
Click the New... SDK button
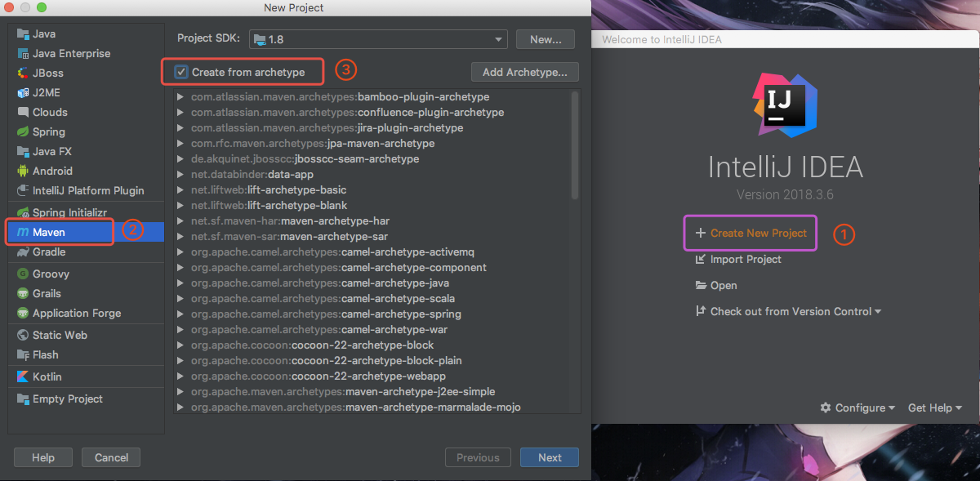point(546,39)
